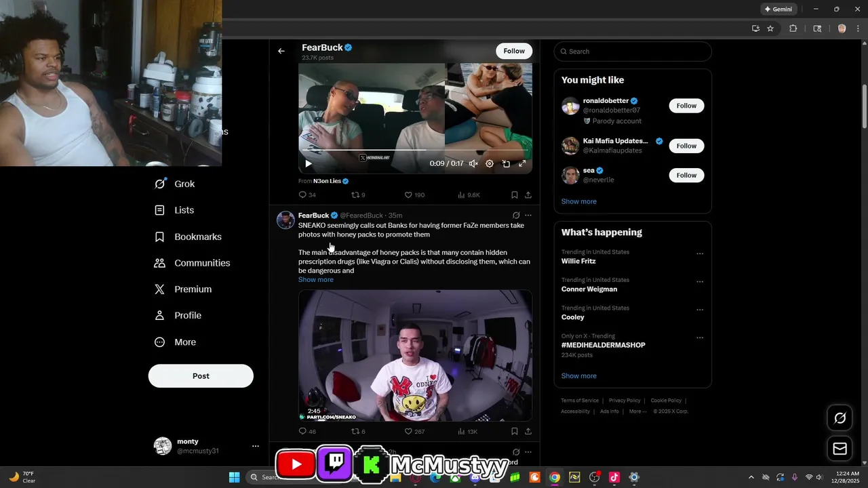Open options for Willie Fritz trend
The width and height of the screenshot is (868, 488).
700,254
